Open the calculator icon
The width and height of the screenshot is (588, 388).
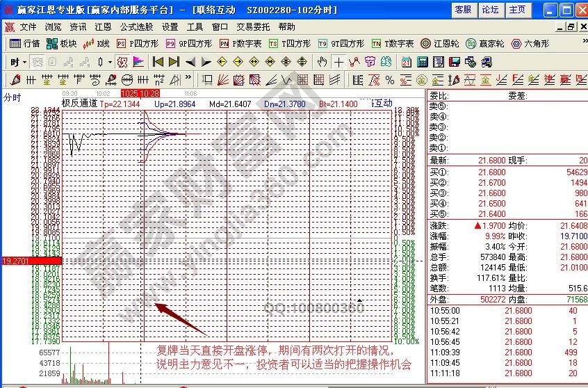(423, 62)
